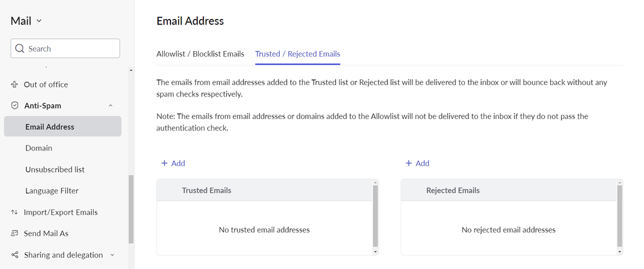Expand the Sharing and delegation chevron
The width and height of the screenshot is (644, 269).
pyautogui.click(x=112, y=255)
